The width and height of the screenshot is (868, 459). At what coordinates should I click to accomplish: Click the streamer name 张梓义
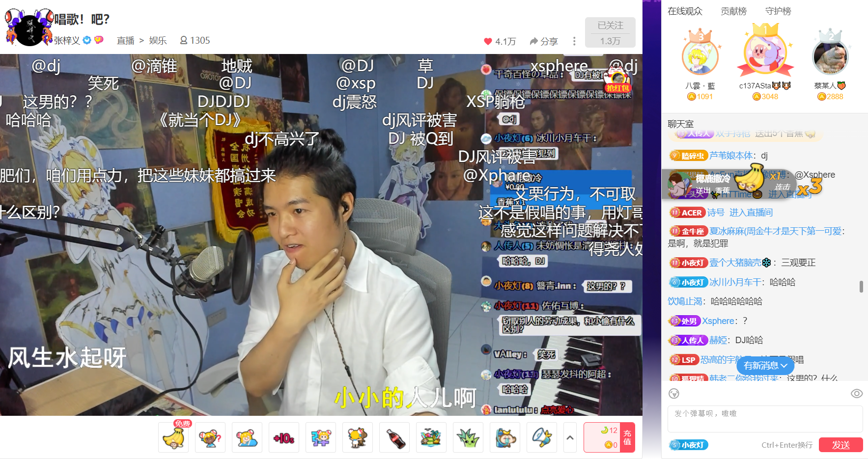pyautogui.click(x=67, y=40)
